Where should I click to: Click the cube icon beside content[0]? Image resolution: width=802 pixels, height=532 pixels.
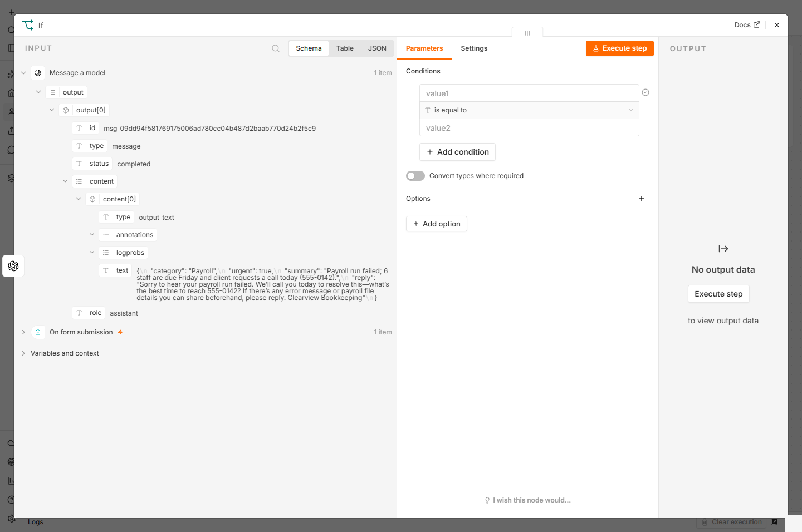[x=92, y=199]
